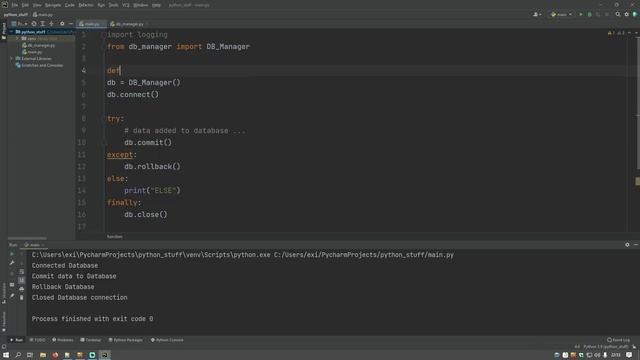Viewport: 640px width, 360px height.
Task: Toggle soft-wrap icon in Run console
Action: pyautogui.click(x=22, y=271)
